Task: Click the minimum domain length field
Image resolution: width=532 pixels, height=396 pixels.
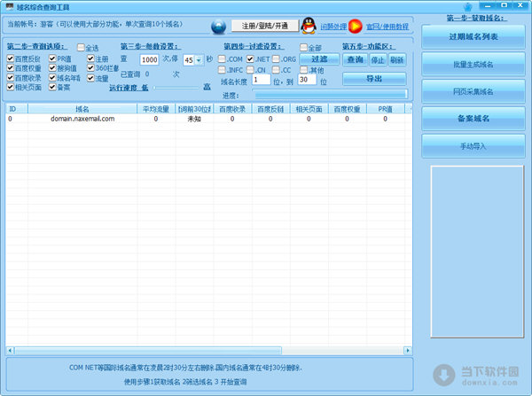Action: [262, 80]
